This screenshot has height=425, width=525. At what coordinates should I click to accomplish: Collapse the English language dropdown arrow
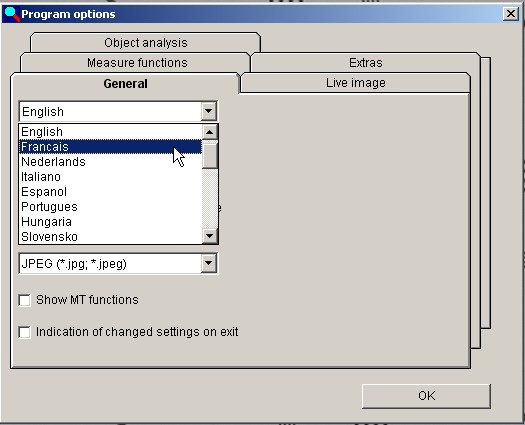209,111
